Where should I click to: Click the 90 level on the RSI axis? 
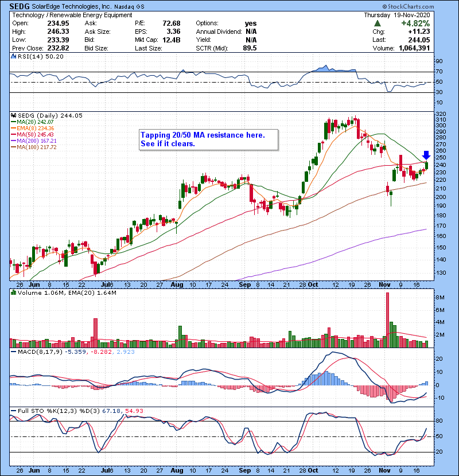pos(439,61)
